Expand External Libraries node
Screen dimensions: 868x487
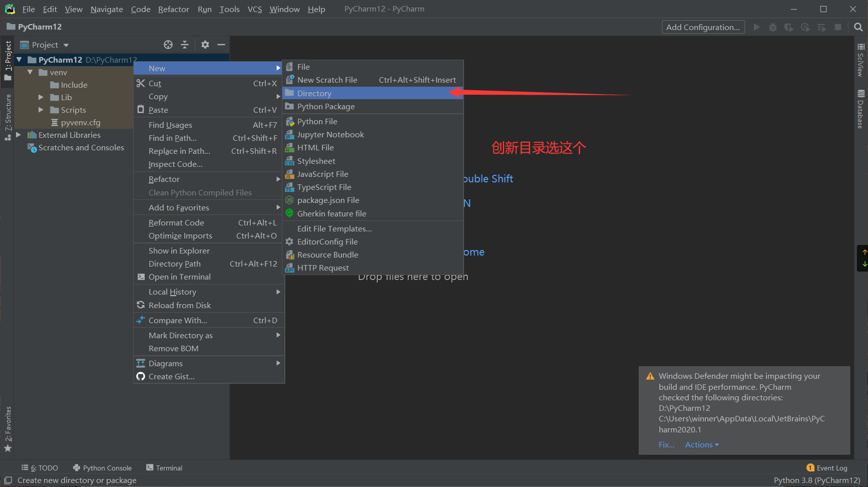pyautogui.click(x=19, y=135)
